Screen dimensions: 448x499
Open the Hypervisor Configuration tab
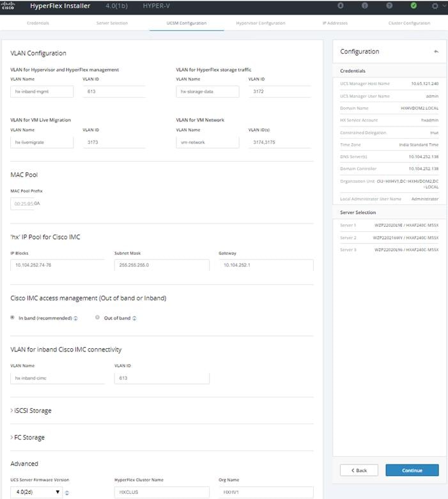[261, 23]
